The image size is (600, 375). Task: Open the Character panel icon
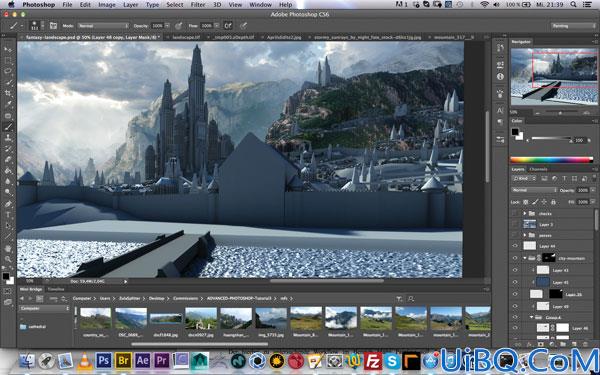pos(500,111)
